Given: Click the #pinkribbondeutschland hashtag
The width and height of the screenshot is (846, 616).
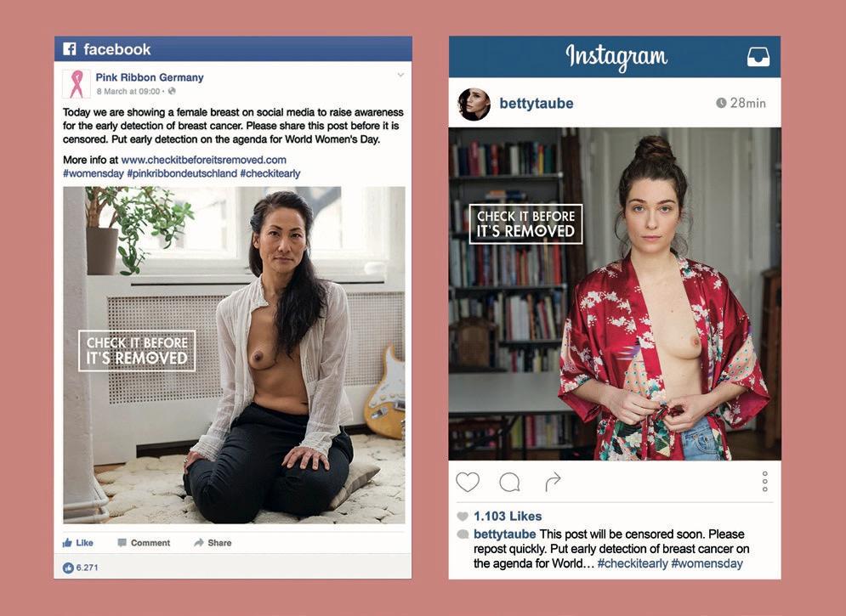Looking at the screenshot, I should tap(182, 173).
